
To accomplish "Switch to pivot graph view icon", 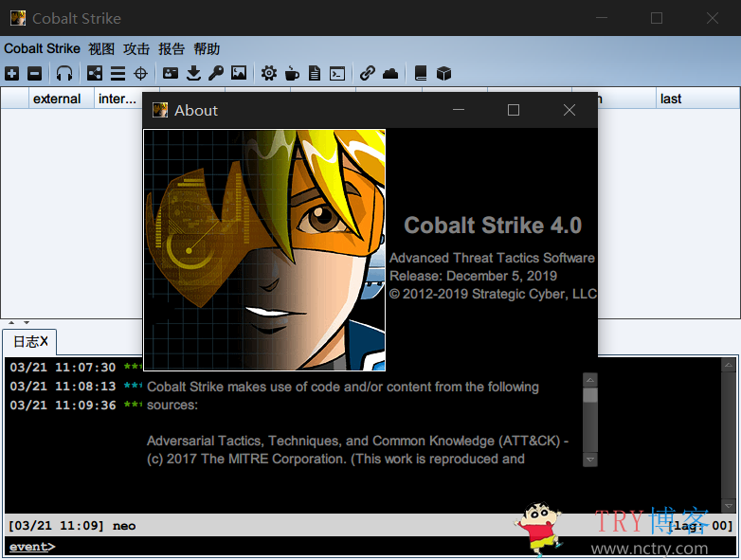I will click(95, 74).
